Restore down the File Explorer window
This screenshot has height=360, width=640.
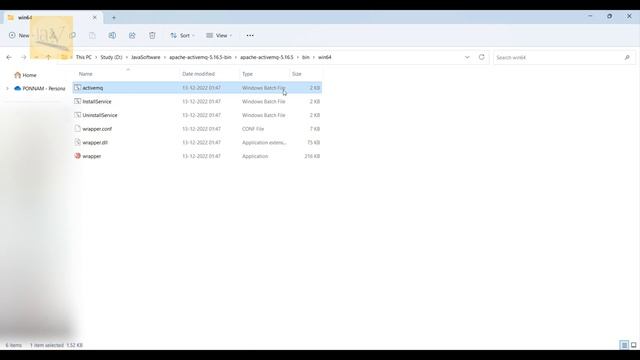pyautogui.click(x=610, y=16)
